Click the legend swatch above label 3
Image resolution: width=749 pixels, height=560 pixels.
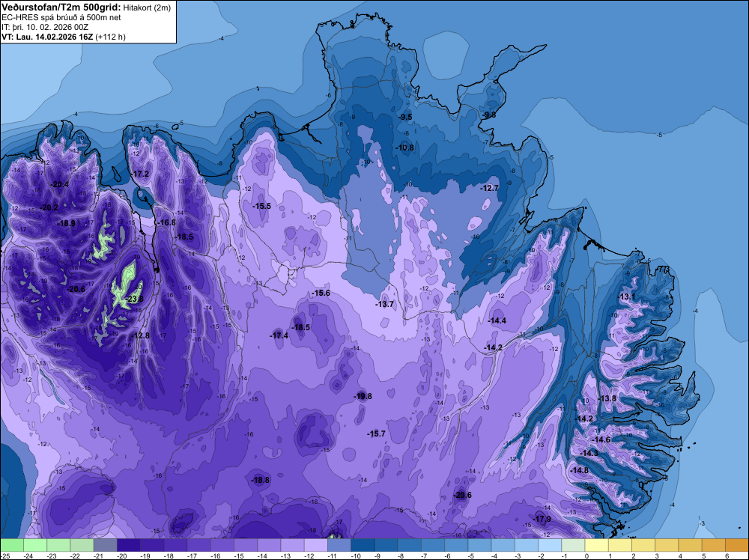pos(667,545)
